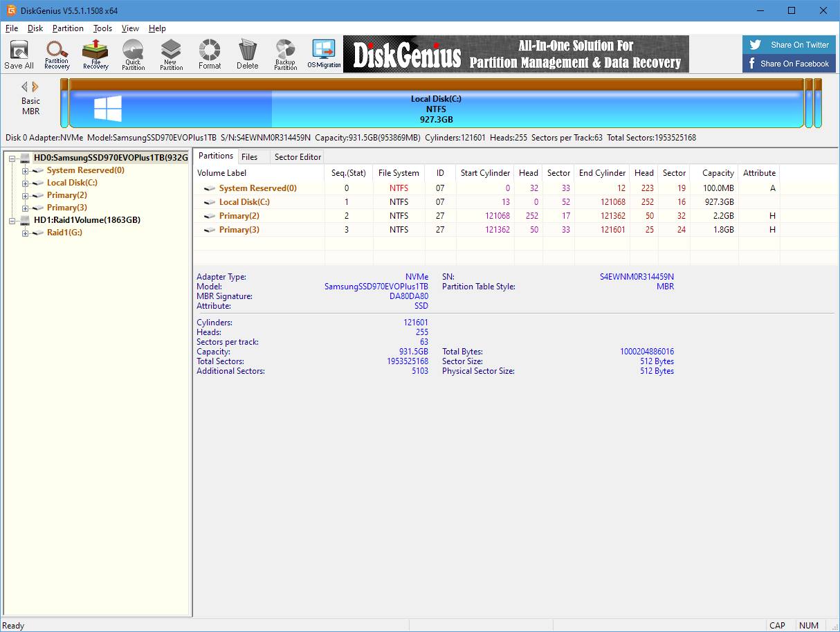
Task: Share On Twitter button
Action: point(789,45)
